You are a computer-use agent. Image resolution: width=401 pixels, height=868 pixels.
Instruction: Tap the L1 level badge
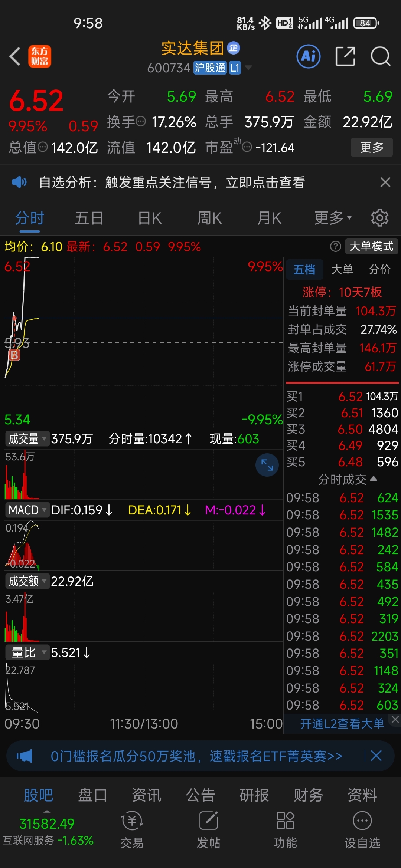pyautogui.click(x=235, y=68)
